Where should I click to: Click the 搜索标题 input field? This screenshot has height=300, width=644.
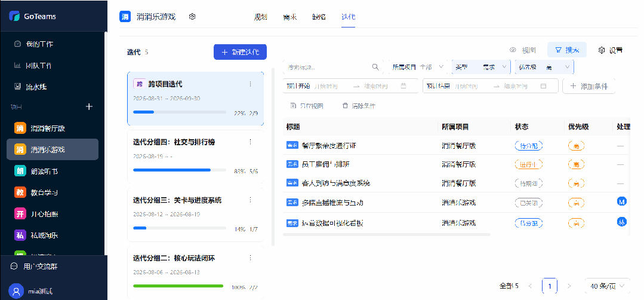(326, 67)
